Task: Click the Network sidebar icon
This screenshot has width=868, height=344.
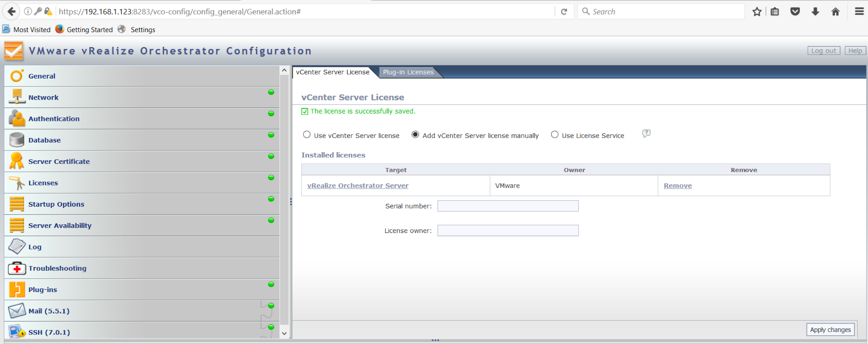Action: tap(17, 97)
